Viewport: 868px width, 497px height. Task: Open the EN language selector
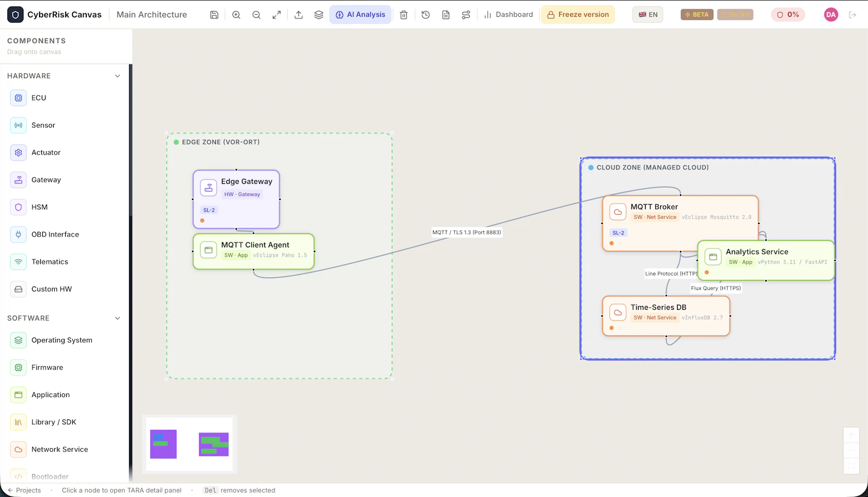click(648, 15)
